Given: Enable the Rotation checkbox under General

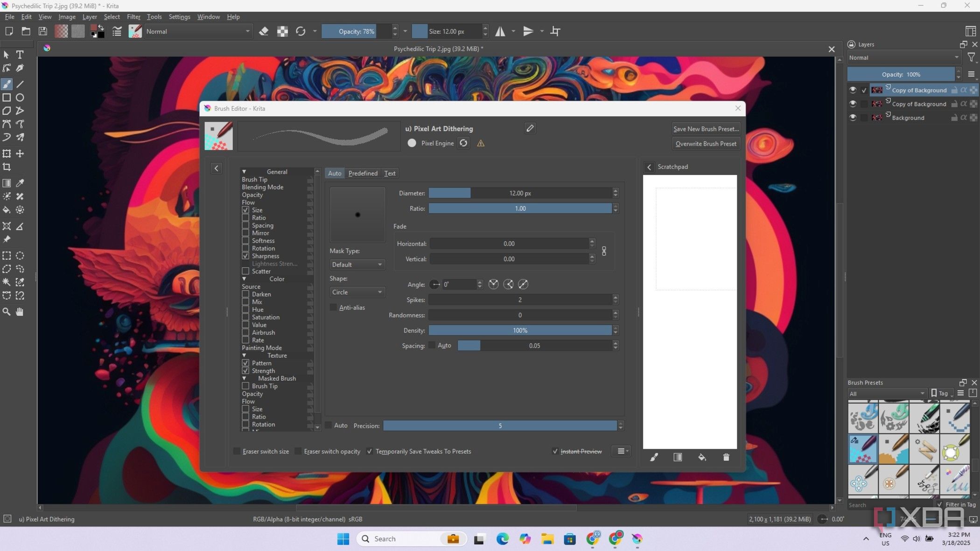Looking at the screenshot, I should [245, 248].
